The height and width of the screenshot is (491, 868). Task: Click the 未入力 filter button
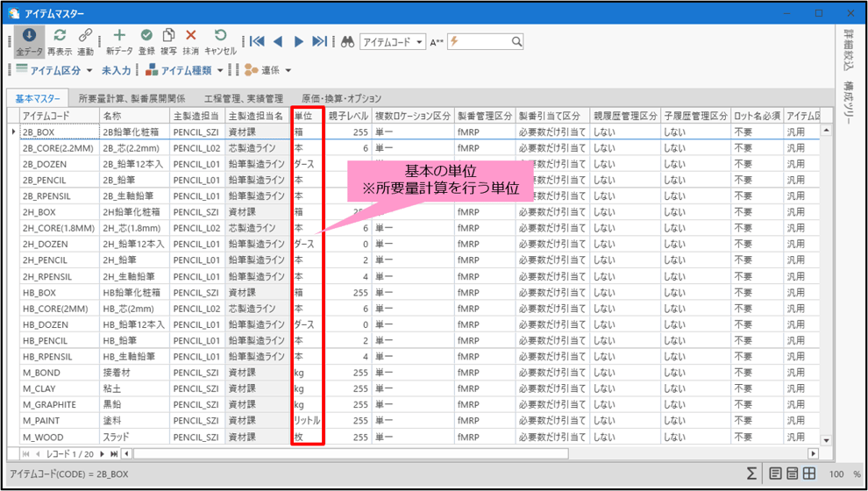pos(116,70)
